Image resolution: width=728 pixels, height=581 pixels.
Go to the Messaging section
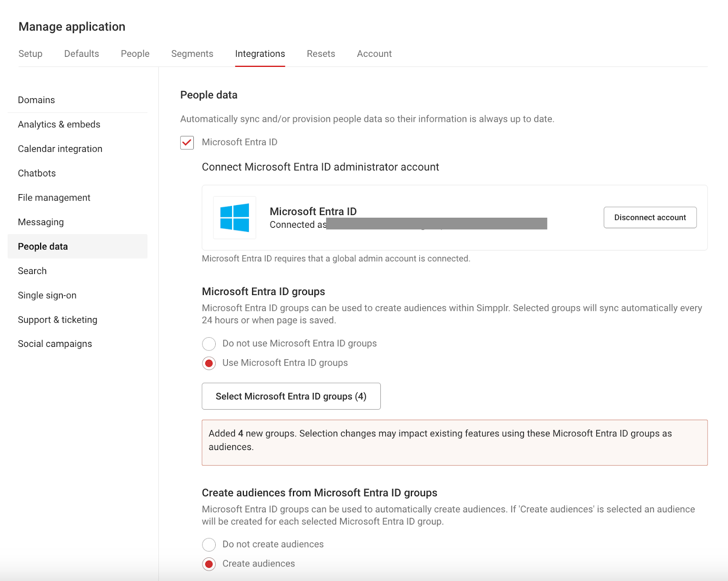(x=77, y=222)
